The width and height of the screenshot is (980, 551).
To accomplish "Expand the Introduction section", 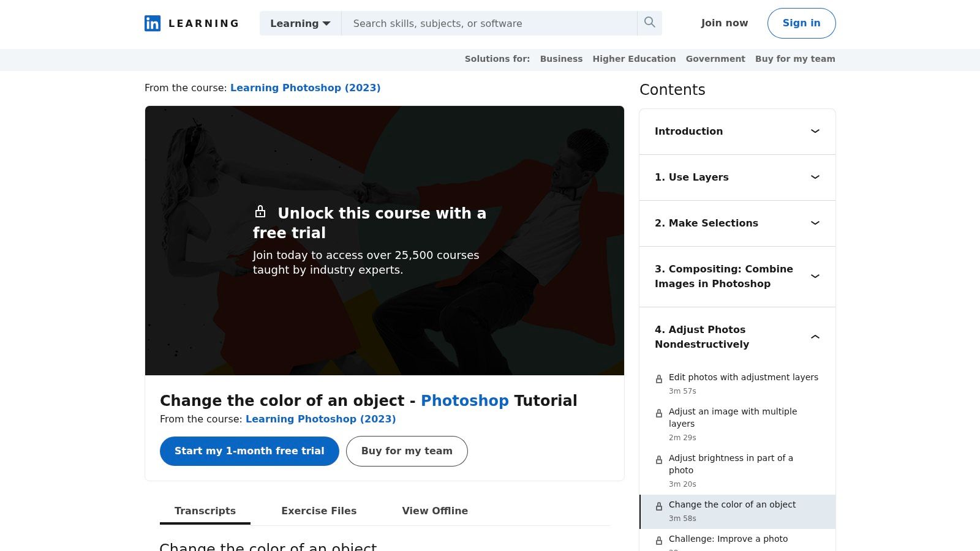I will (737, 132).
